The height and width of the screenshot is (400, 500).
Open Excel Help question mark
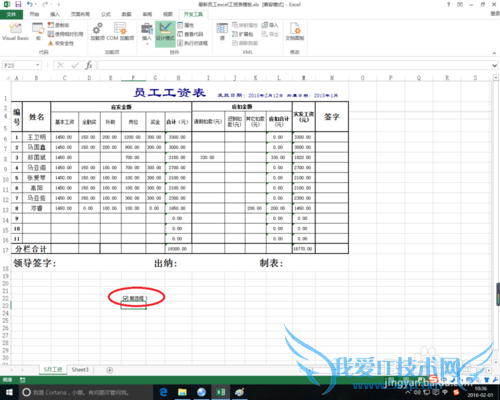(449, 4)
